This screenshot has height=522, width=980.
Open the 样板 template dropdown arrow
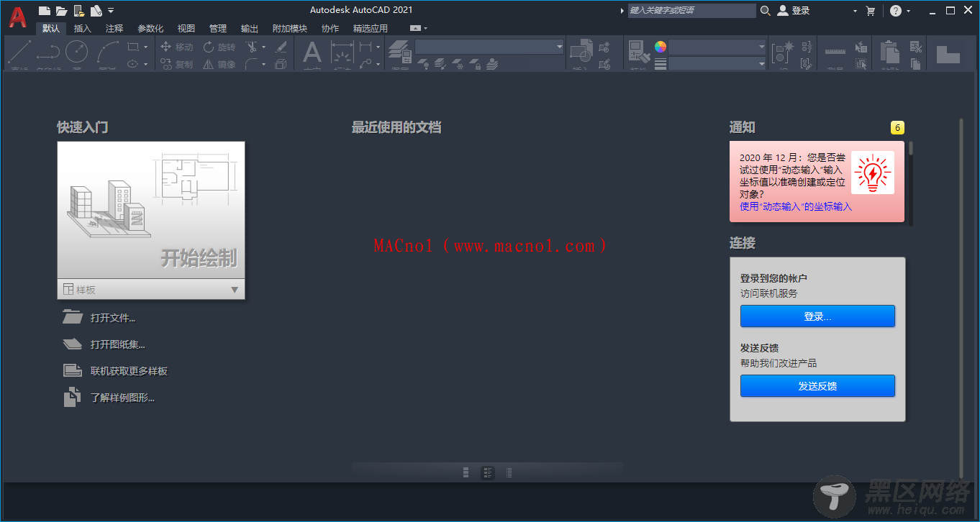(x=235, y=290)
